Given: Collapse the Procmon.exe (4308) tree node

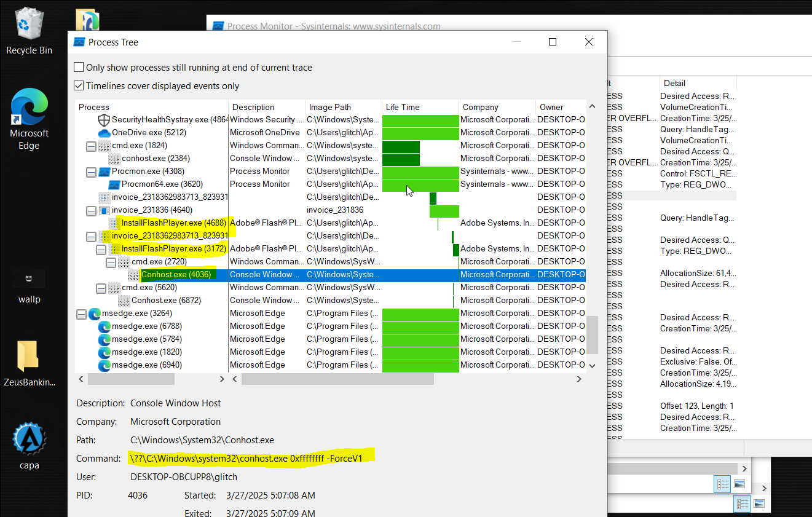Looking at the screenshot, I should 91,172.
